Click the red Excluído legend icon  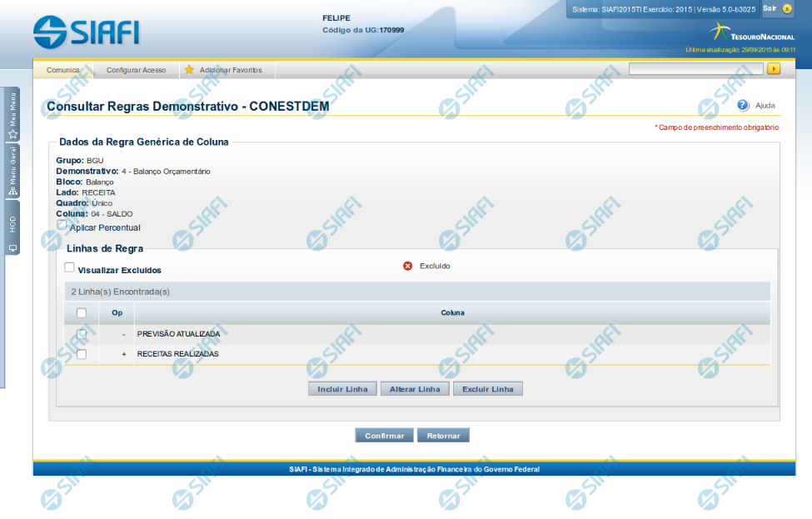(x=407, y=266)
